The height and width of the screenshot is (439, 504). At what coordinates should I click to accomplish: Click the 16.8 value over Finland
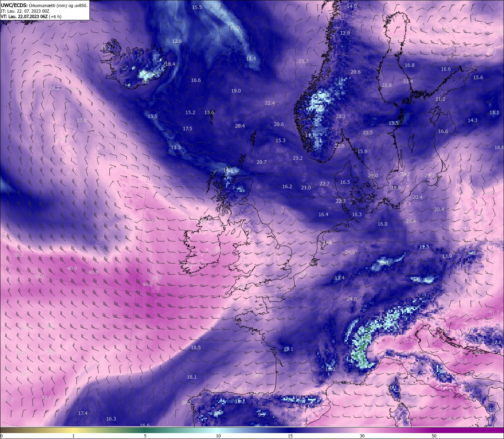[x=409, y=65]
